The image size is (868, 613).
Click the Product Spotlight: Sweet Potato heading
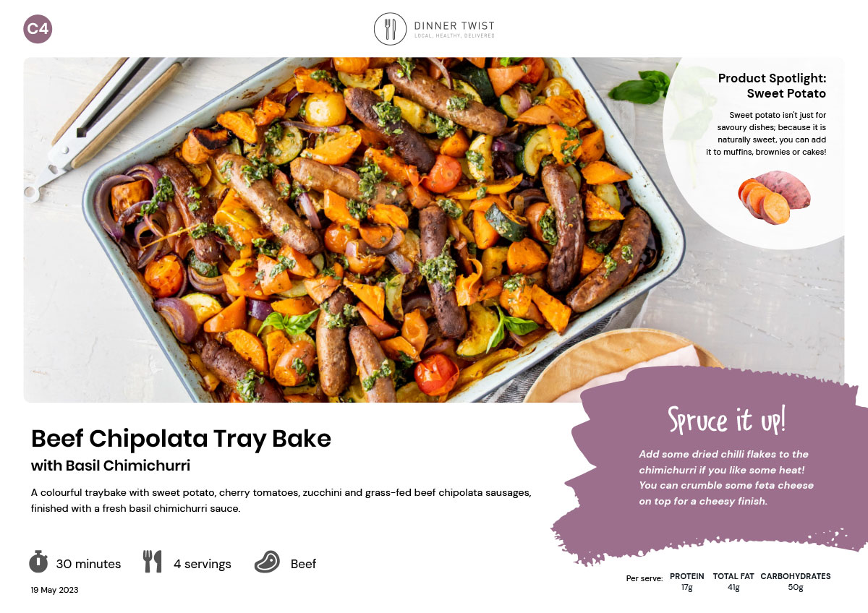click(772, 85)
